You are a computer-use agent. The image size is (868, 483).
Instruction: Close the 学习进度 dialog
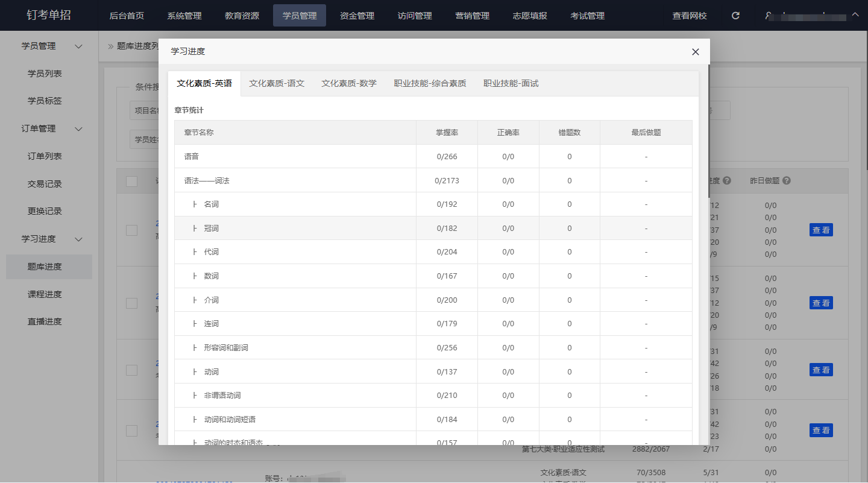[x=695, y=52]
